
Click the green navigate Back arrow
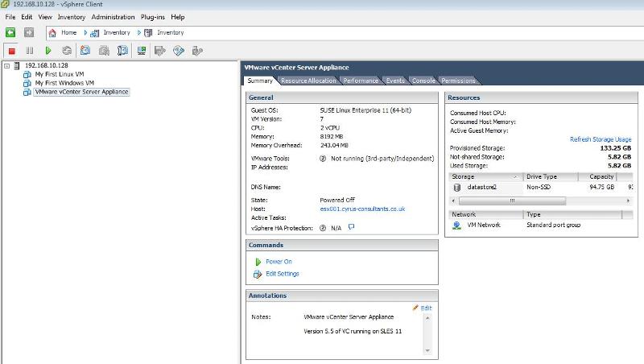pos(10,32)
